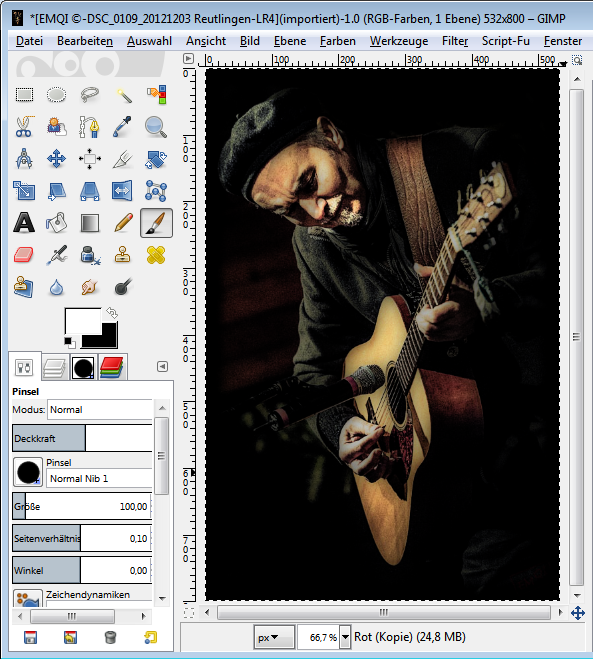Select the Rotate tool
The height and width of the screenshot is (659, 593).
click(x=156, y=159)
